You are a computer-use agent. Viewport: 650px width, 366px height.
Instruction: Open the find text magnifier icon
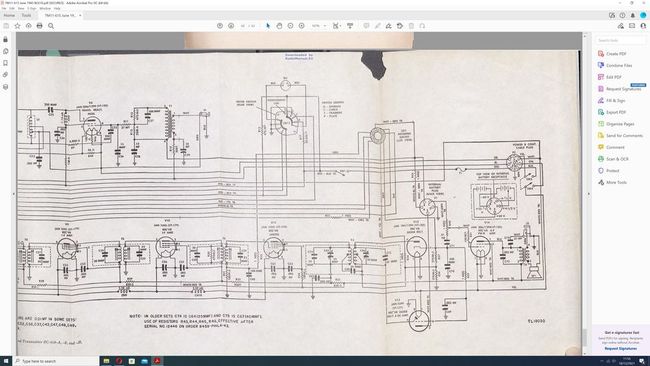[x=51, y=26]
